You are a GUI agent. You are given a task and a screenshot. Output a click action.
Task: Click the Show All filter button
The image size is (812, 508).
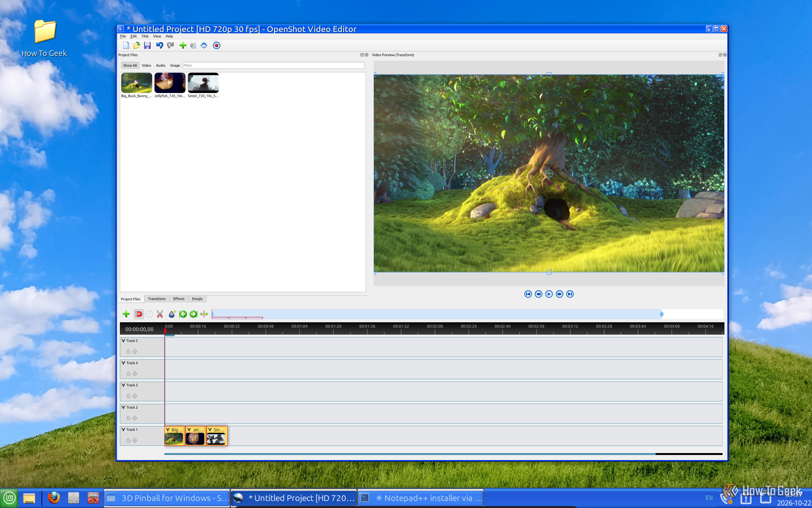pyautogui.click(x=130, y=65)
